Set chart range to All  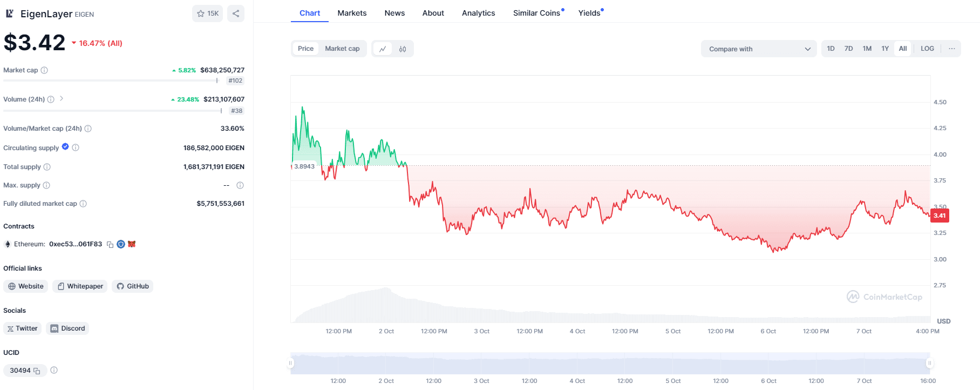[903, 49]
